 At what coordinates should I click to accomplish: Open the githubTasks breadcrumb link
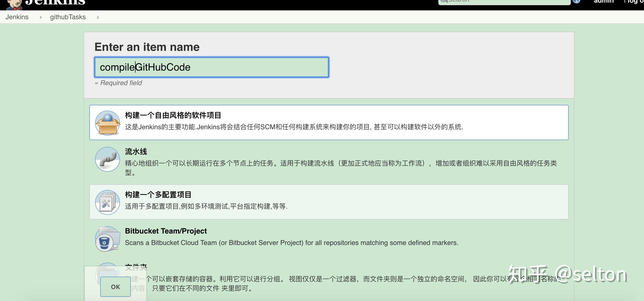68,17
